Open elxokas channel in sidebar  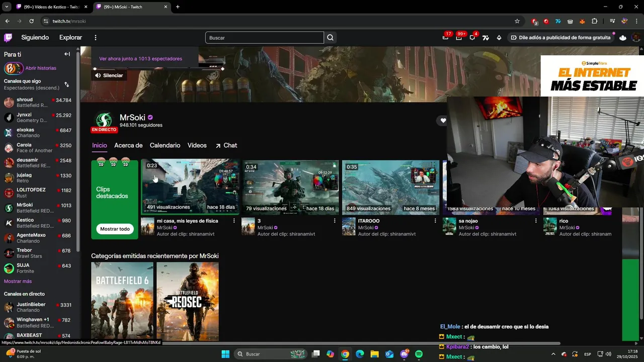pos(38,133)
